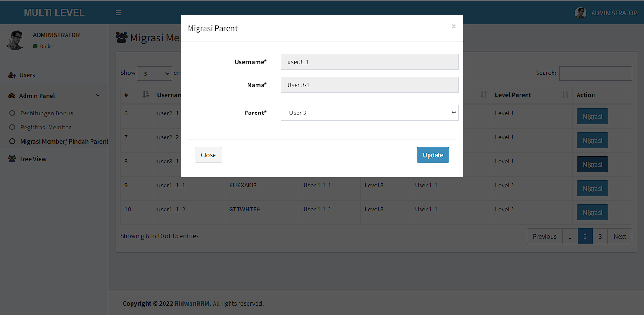Close the Migrasi Parent dialog with X

click(454, 26)
